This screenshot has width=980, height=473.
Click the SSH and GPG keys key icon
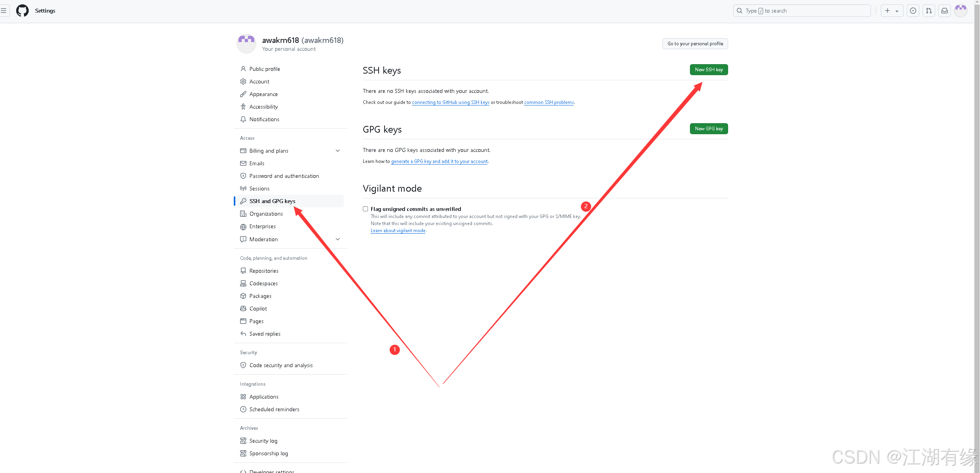(243, 201)
